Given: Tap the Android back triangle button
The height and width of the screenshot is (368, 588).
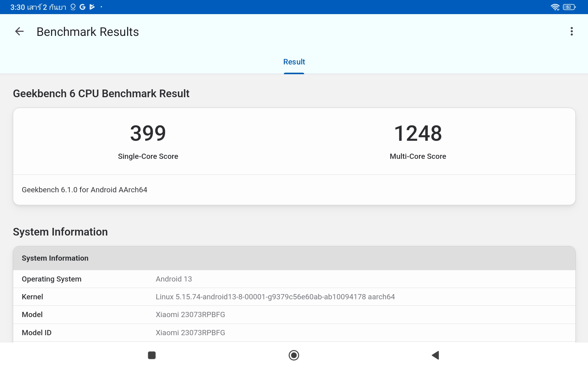Looking at the screenshot, I should [x=435, y=355].
